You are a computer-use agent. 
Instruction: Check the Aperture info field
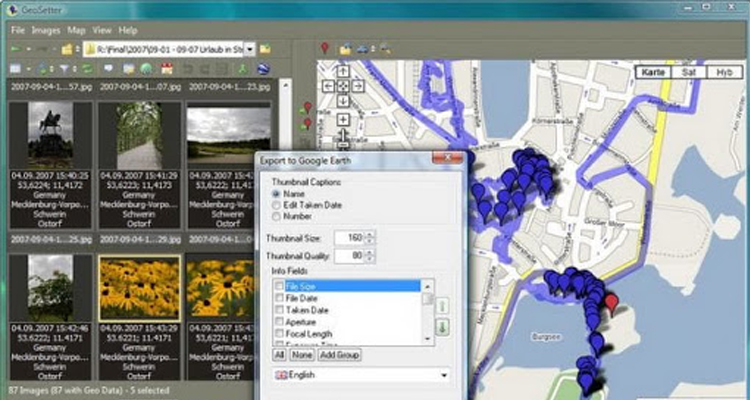click(x=279, y=322)
